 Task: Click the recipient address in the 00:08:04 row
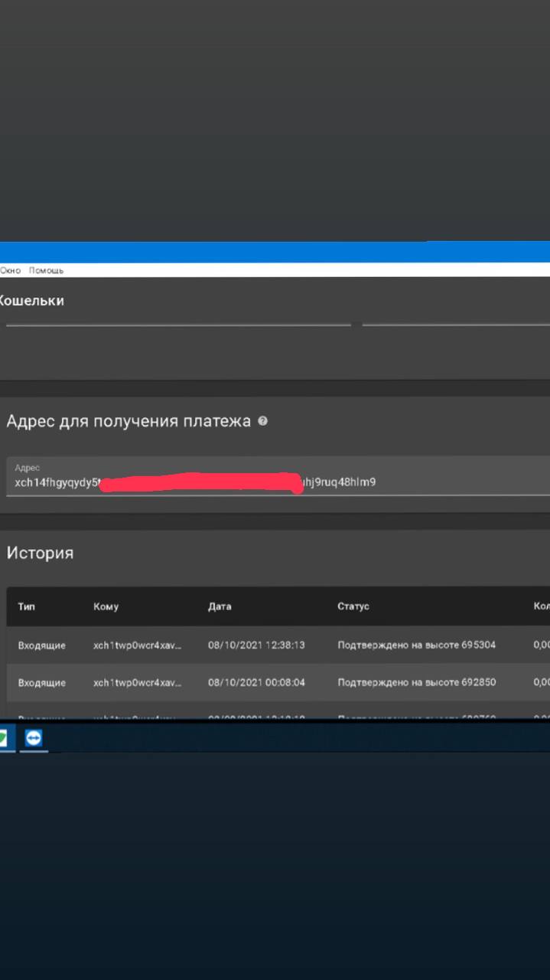pos(138,682)
